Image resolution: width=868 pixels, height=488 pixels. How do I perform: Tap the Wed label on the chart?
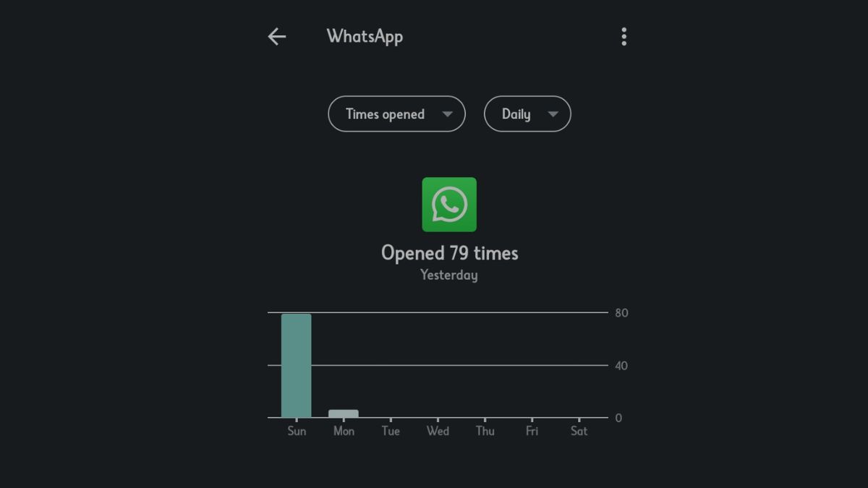point(438,431)
